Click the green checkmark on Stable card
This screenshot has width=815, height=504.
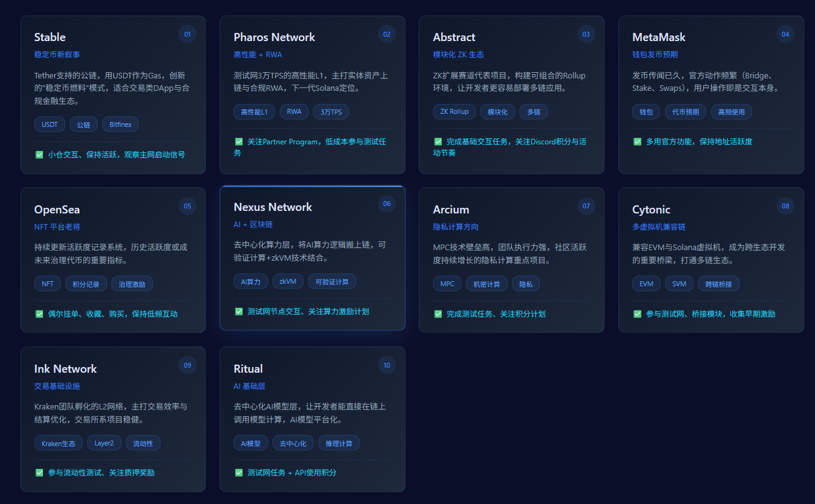pos(39,154)
